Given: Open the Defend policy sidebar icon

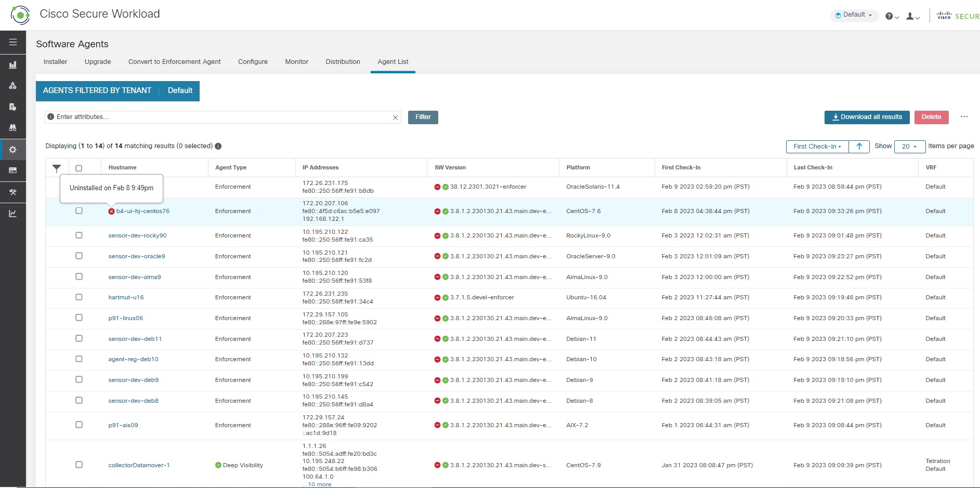Looking at the screenshot, I should click(13, 107).
